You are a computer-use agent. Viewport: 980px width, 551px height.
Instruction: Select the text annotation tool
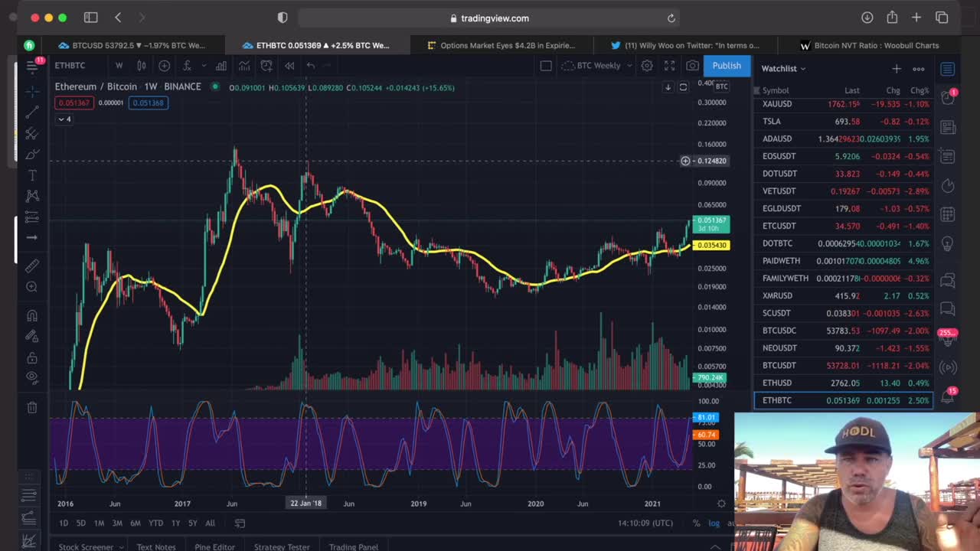pyautogui.click(x=32, y=175)
